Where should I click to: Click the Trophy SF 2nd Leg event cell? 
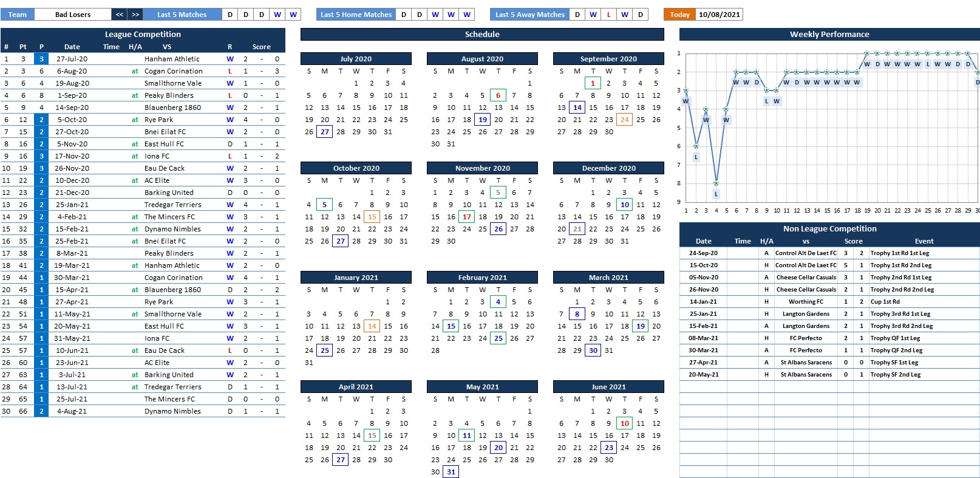click(895, 375)
